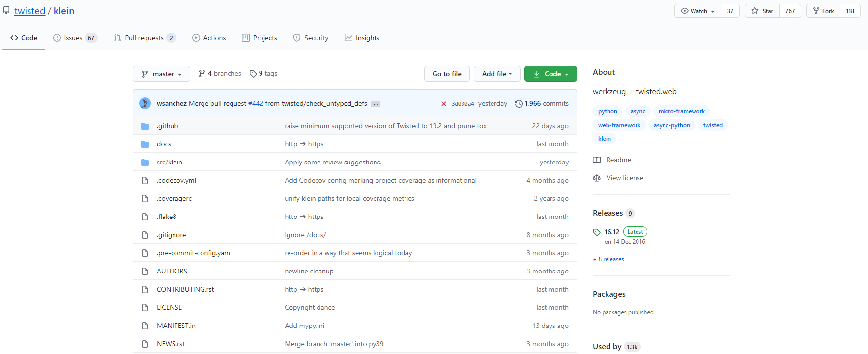Click the branches icon next to 4 branches
The height and width of the screenshot is (354, 868).
[202, 74]
